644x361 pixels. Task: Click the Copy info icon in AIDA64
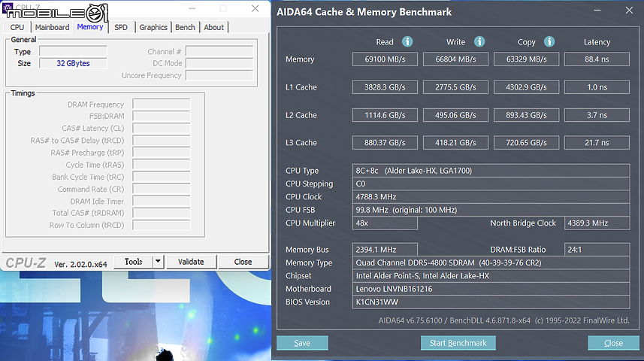pyautogui.click(x=549, y=41)
